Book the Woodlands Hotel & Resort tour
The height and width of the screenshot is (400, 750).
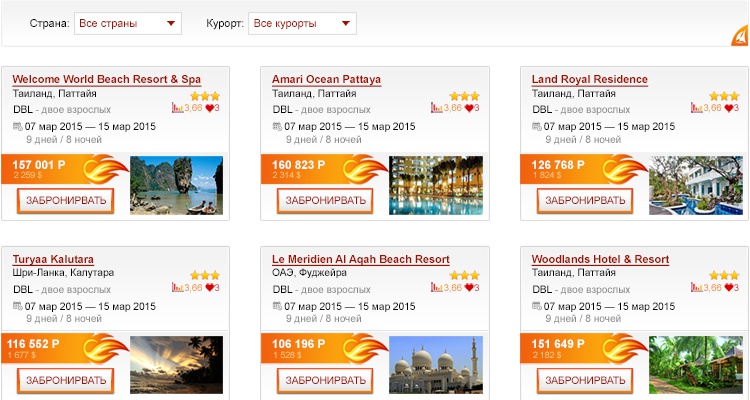[585, 380]
